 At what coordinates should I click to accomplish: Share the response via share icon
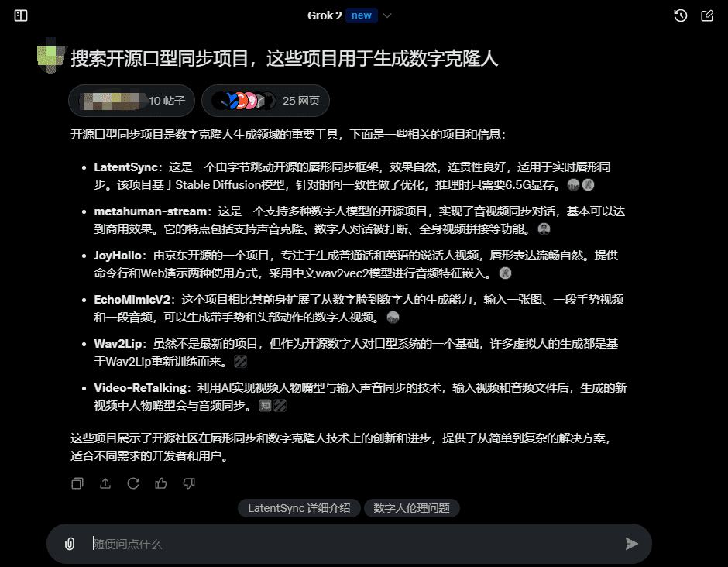coord(105,483)
